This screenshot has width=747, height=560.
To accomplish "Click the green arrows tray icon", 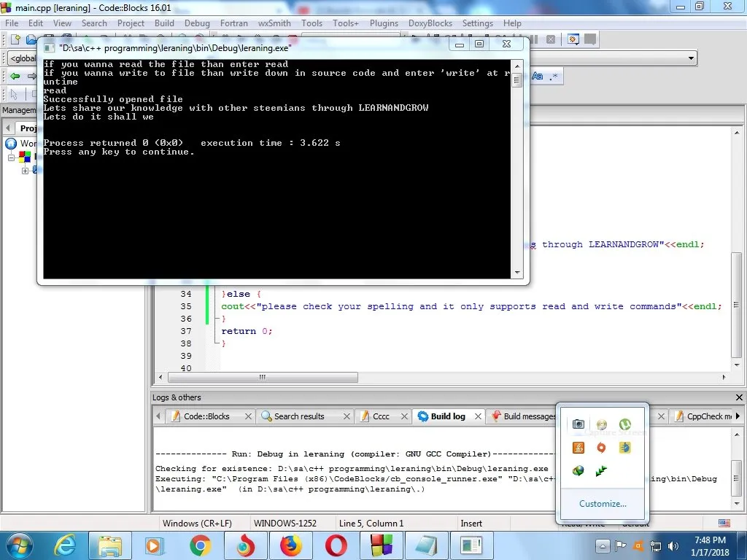I will tap(602, 471).
